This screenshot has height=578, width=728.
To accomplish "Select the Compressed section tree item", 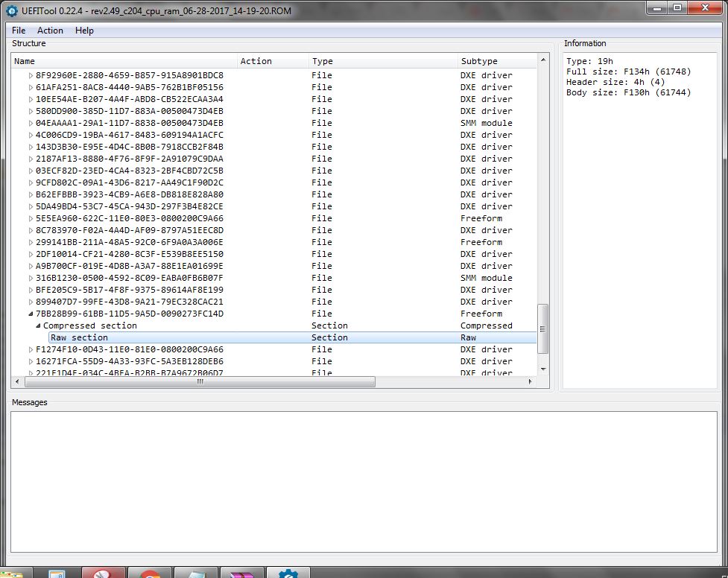I will [x=90, y=325].
